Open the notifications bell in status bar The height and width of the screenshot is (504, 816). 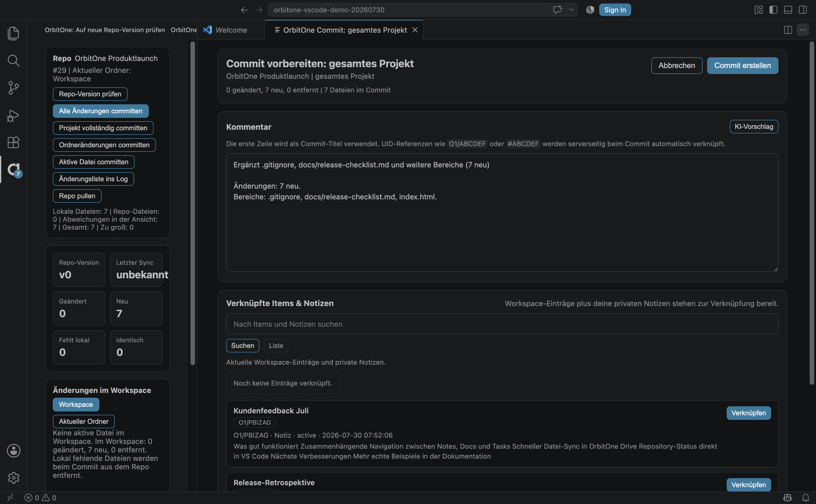point(806,498)
